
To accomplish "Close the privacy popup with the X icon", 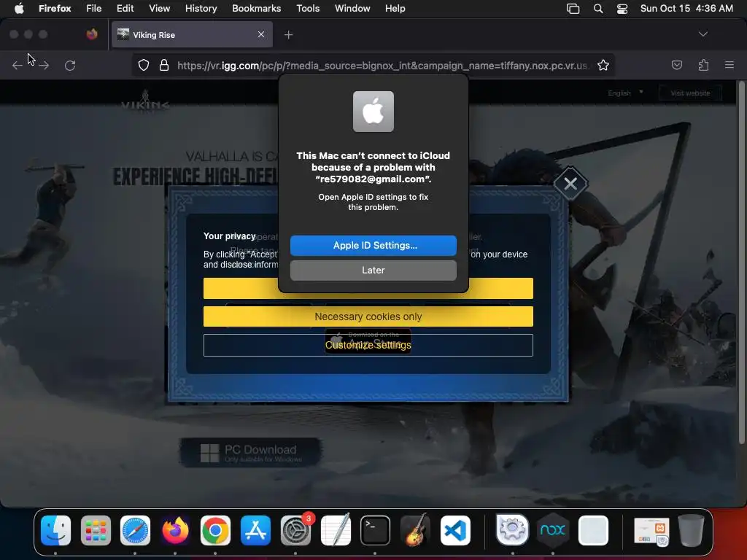I will (570, 183).
